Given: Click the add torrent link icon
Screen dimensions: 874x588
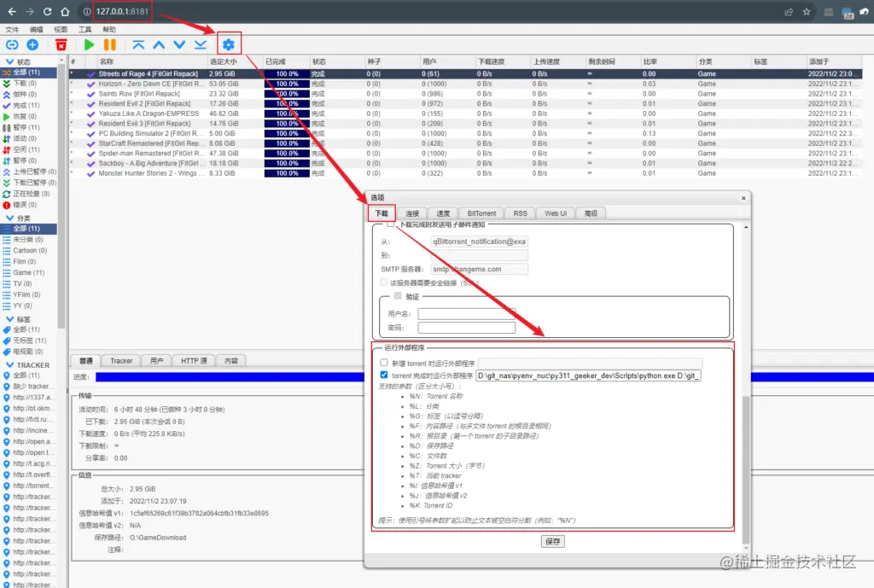Looking at the screenshot, I should point(13,45).
